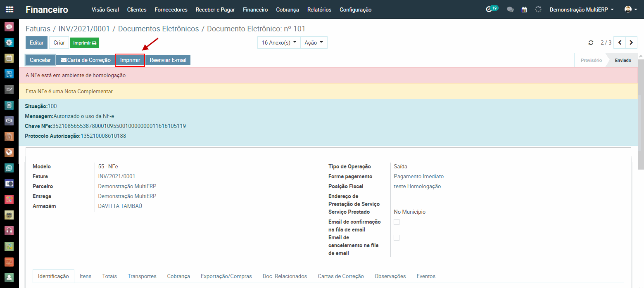Viewport: 644px width, 288px height.
Task: Toggle Email de confirmação na fila checkbox
Action: tap(397, 222)
